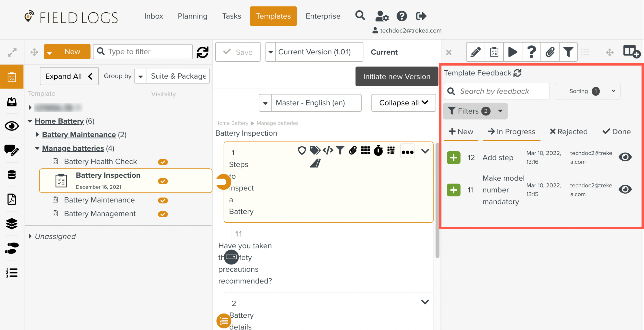Open the Planning menu
The width and height of the screenshot is (644, 330).
pyautogui.click(x=192, y=16)
